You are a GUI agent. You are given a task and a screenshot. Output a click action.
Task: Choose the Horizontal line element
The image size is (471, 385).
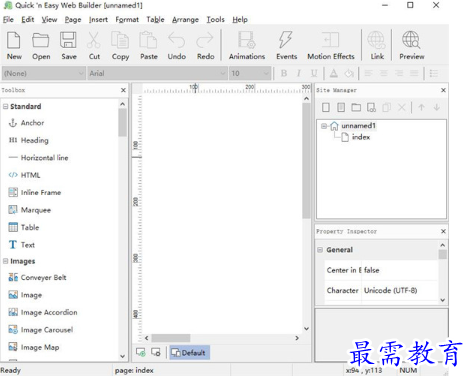tap(38, 158)
